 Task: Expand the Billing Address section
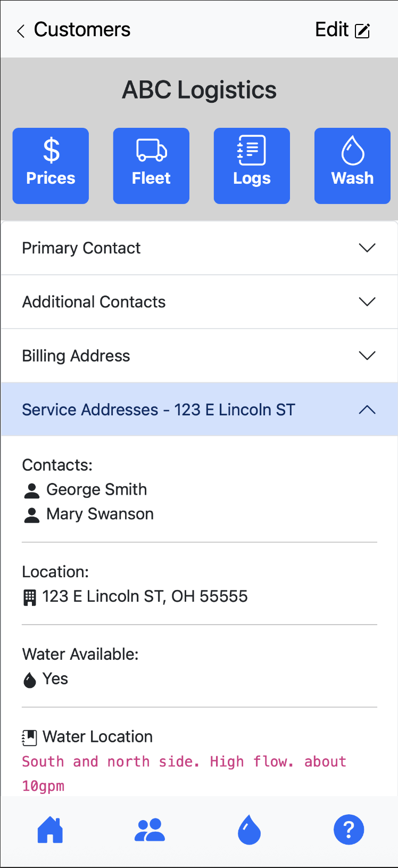coord(199,356)
